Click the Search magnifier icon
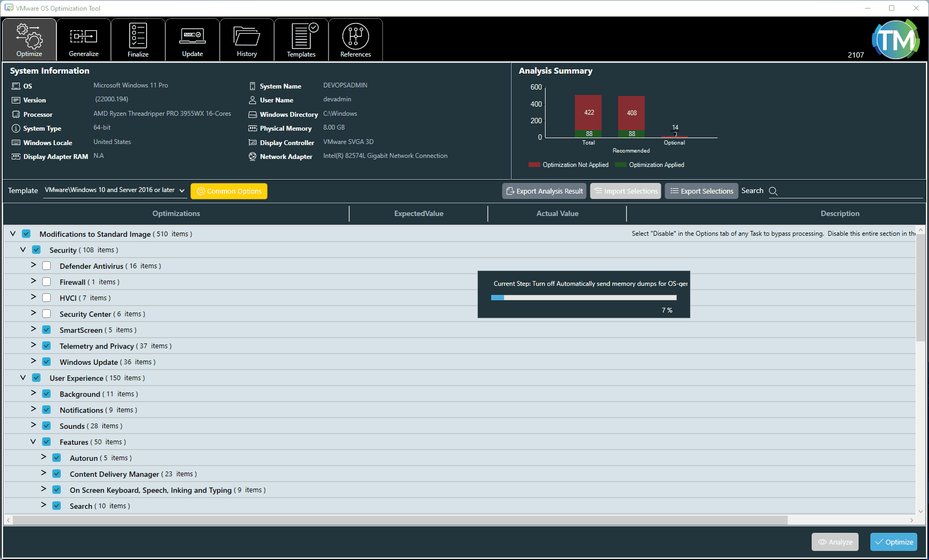This screenshot has height=560, width=929. click(773, 191)
